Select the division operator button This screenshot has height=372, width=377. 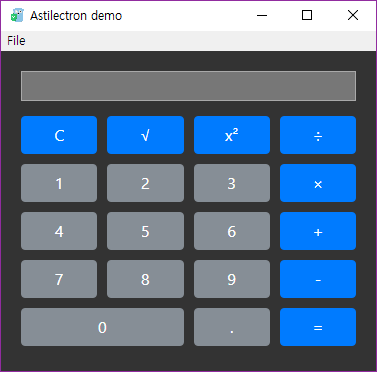tap(318, 135)
